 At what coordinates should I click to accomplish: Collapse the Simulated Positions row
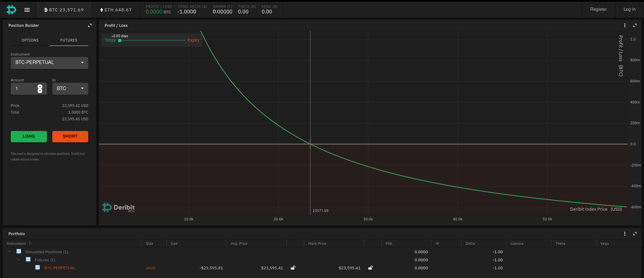(x=9, y=252)
